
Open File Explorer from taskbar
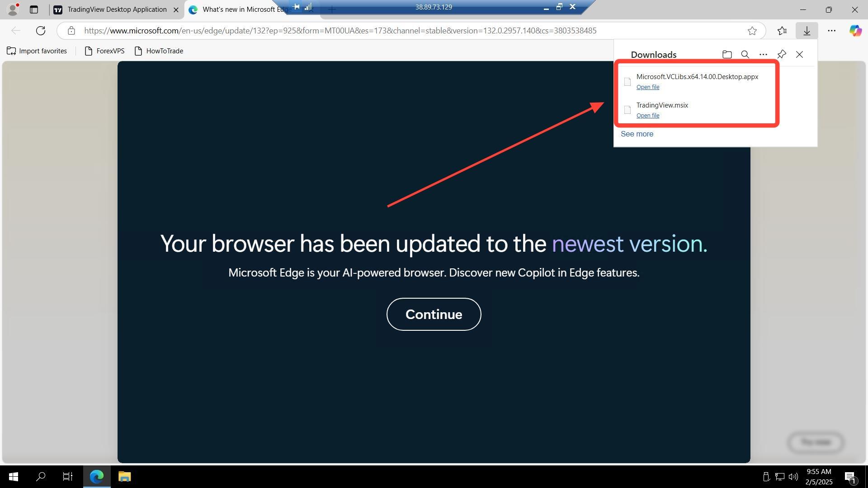tap(124, 477)
